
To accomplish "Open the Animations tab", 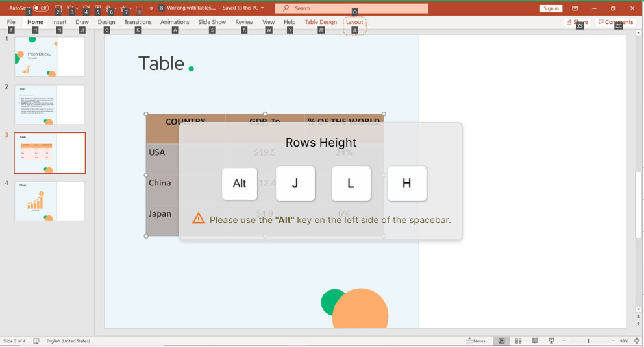I will click(x=175, y=22).
